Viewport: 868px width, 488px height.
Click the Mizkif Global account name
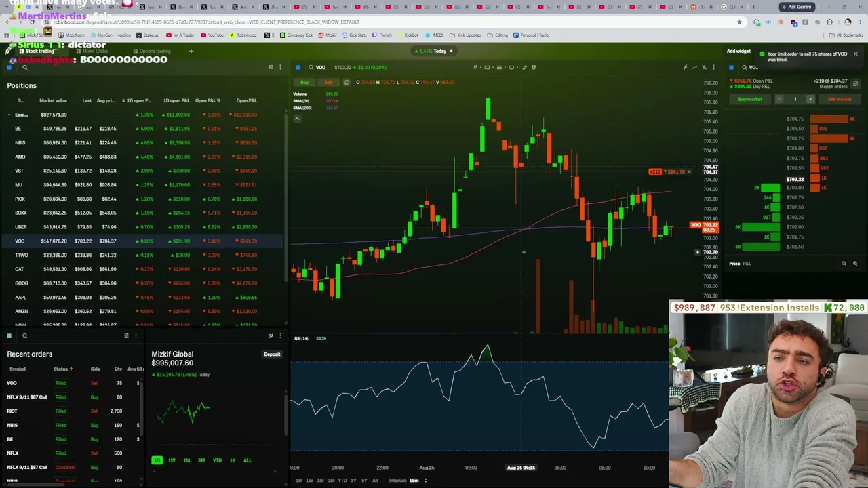click(x=172, y=354)
